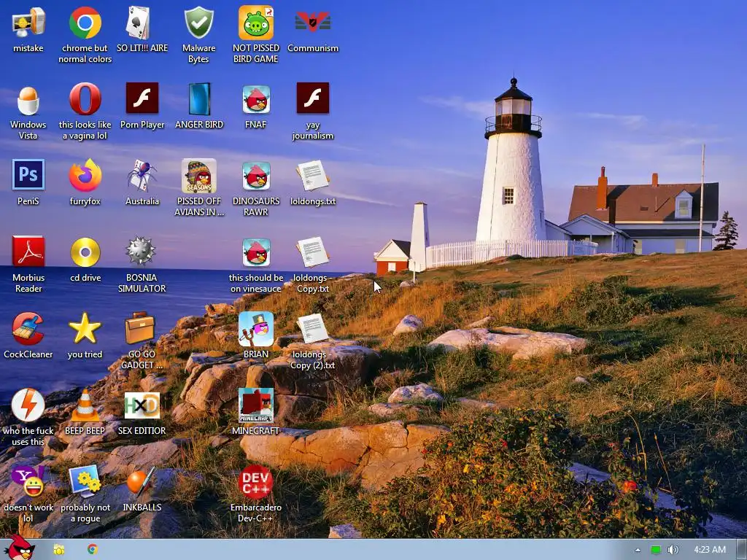The image size is (747, 560).
Task: Select 'loldongs - Copy (2).txt' file
Action: click(x=312, y=329)
